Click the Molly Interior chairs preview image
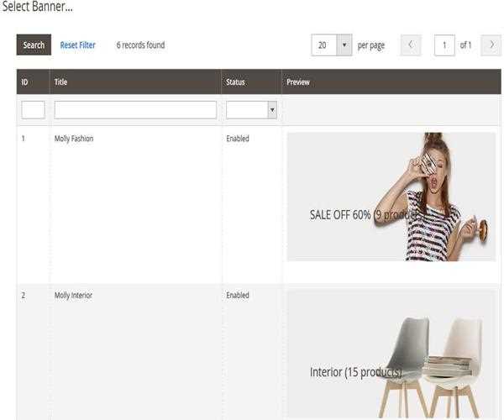 click(x=391, y=354)
